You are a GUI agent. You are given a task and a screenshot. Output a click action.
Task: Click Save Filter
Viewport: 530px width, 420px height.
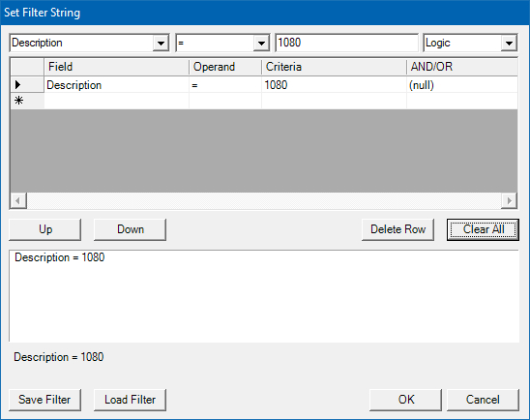tap(44, 400)
